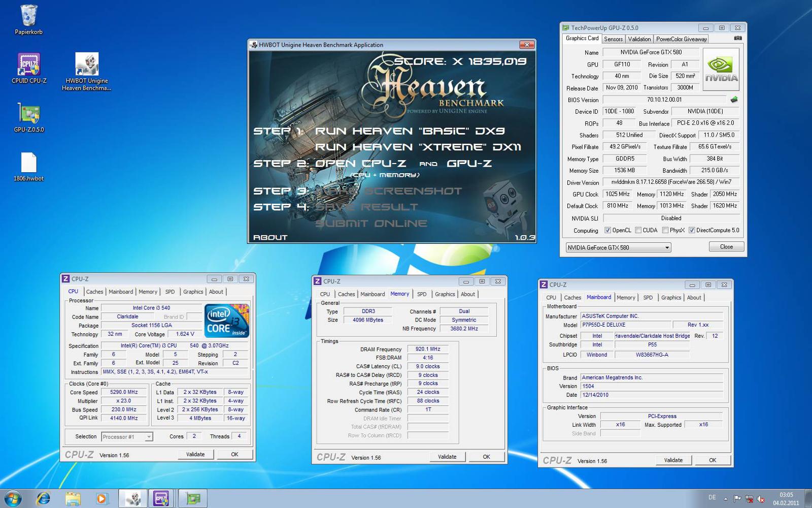This screenshot has width=812, height=508.
Task: Click the GPU-Z screenshot camera icon
Action: point(738,38)
